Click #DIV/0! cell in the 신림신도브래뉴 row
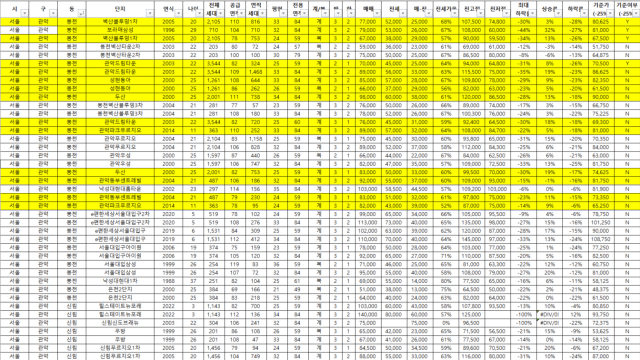This screenshot has width=640, height=360. (549, 323)
